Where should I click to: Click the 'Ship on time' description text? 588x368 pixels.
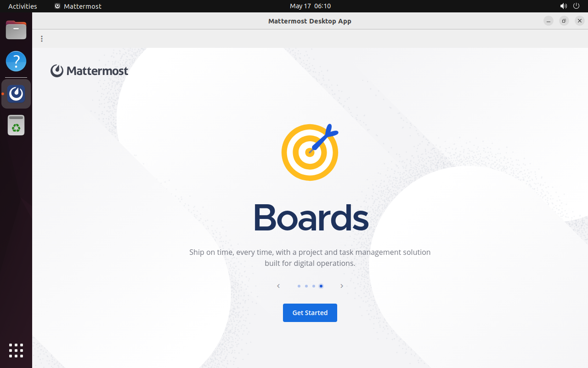click(310, 258)
